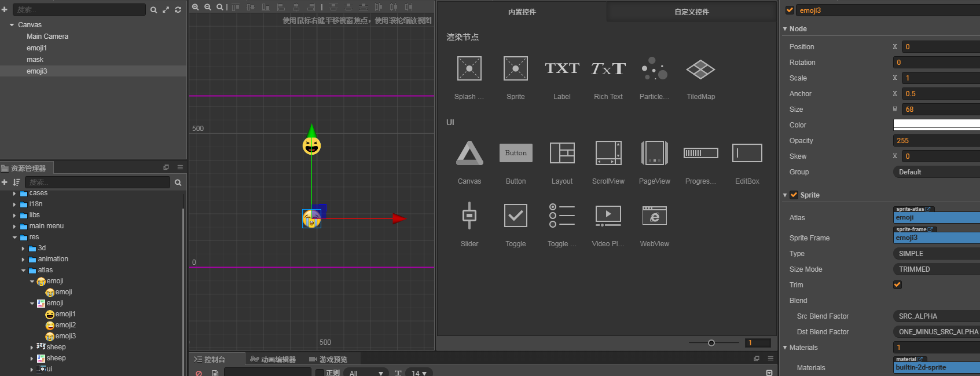Select the Video Player control icon
980x376 pixels.
pyautogui.click(x=608, y=216)
